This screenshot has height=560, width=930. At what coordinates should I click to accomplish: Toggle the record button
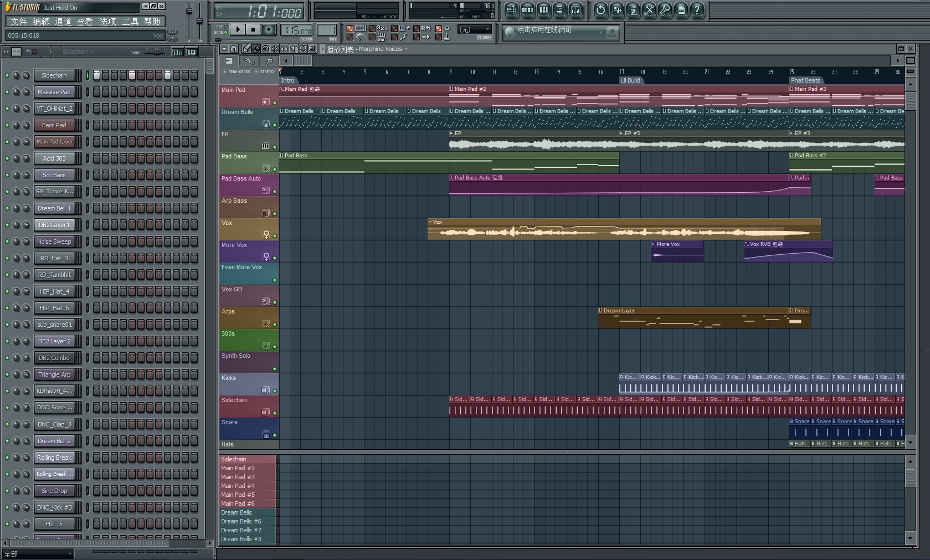click(269, 29)
